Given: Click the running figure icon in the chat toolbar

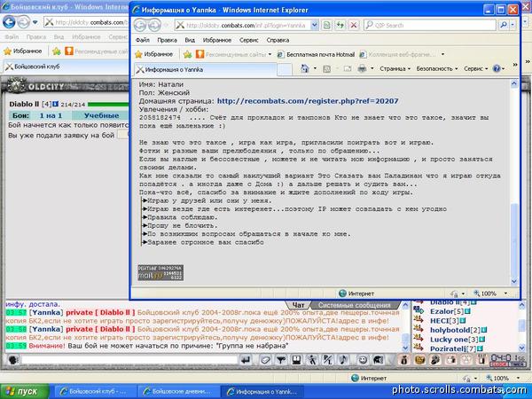Looking at the screenshot, I should [312, 360].
